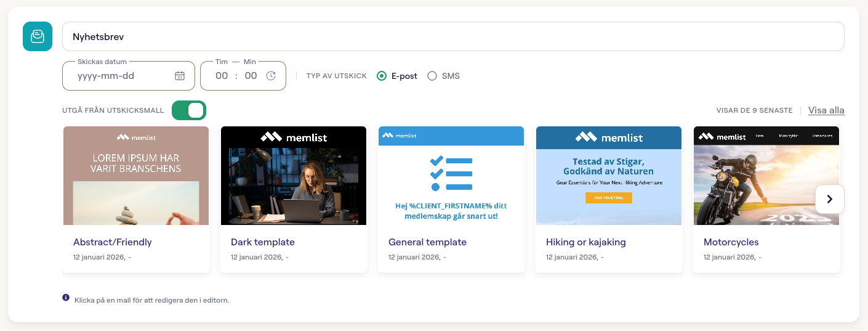Click the Min minutes value
This screenshot has height=331, width=868.
[x=251, y=76]
